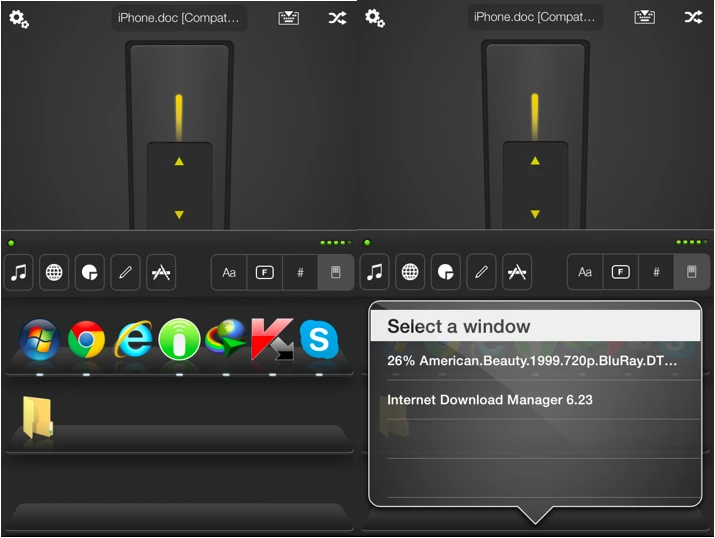Click the red Kaspersky dock icon
The image size is (715, 538).
click(272, 341)
